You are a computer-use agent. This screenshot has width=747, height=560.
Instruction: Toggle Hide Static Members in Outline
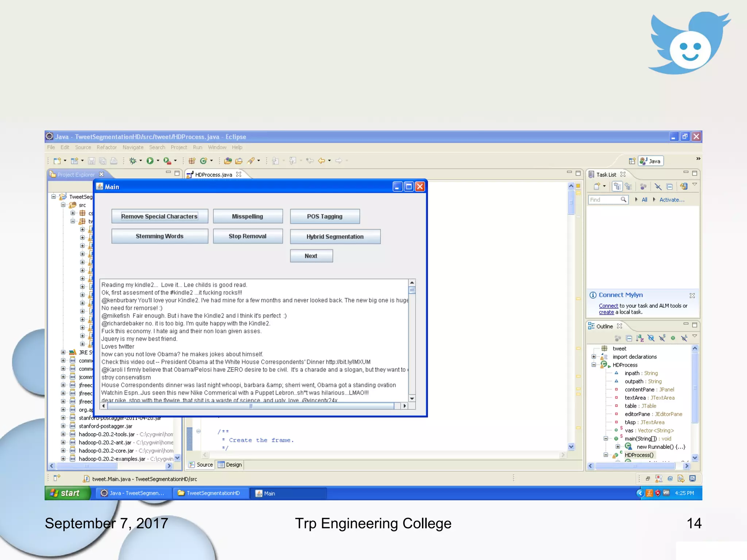662,338
